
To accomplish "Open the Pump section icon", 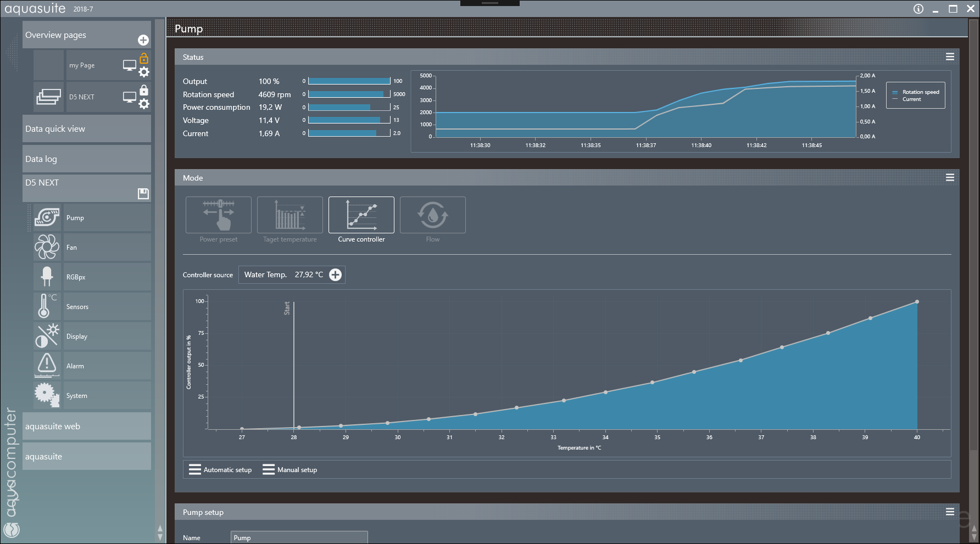I will [x=47, y=218].
